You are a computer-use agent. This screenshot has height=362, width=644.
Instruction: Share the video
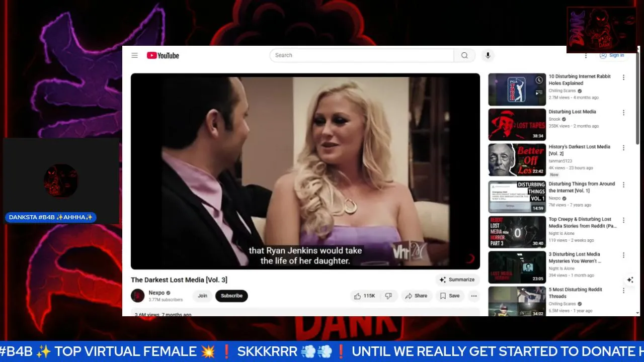[x=416, y=296]
